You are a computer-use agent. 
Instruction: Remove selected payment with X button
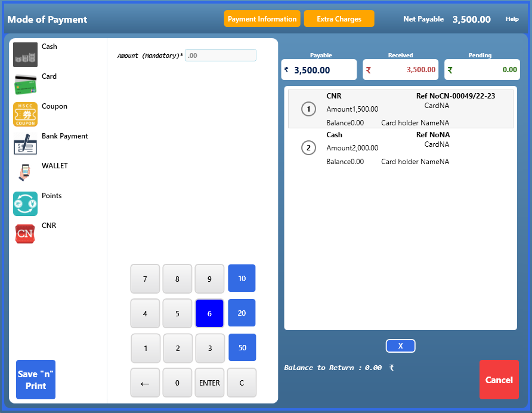[400, 346]
